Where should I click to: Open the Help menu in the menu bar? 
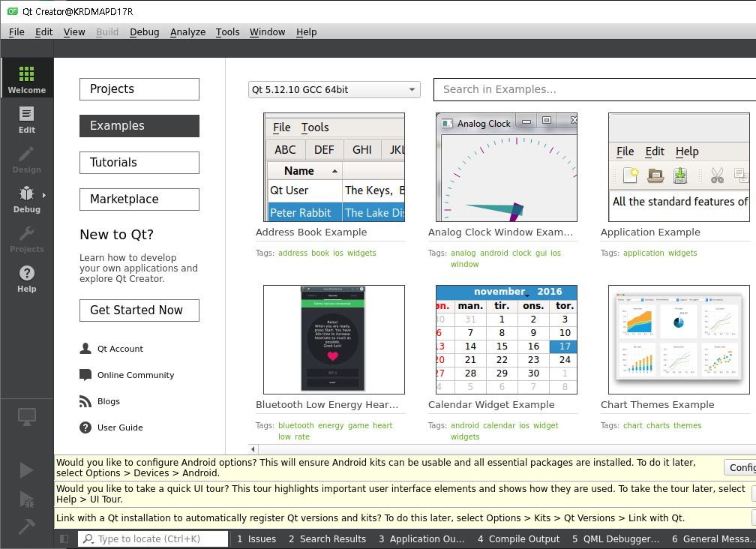(x=306, y=31)
